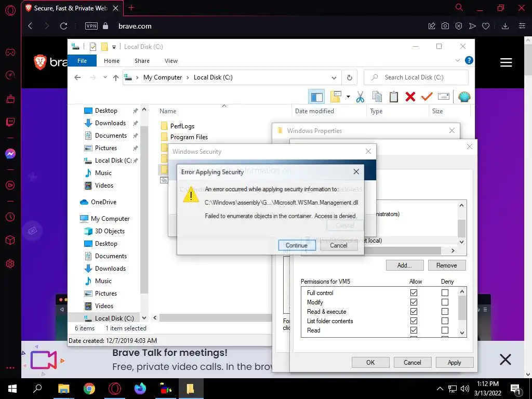532x399 pixels.
Task: Open Customize Quick Access Toolbar dropdown
Action: pyautogui.click(x=114, y=47)
